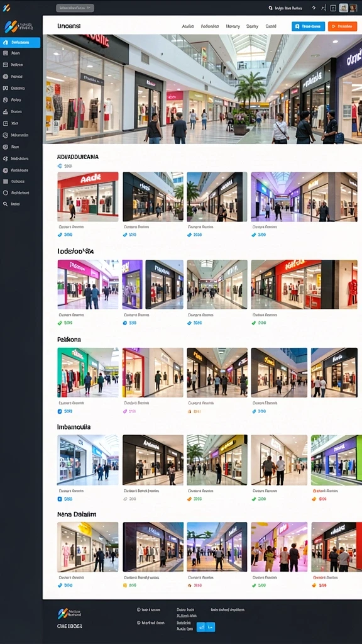Select the first menu item in the page header
The height and width of the screenshot is (644, 362).
point(187,26)
